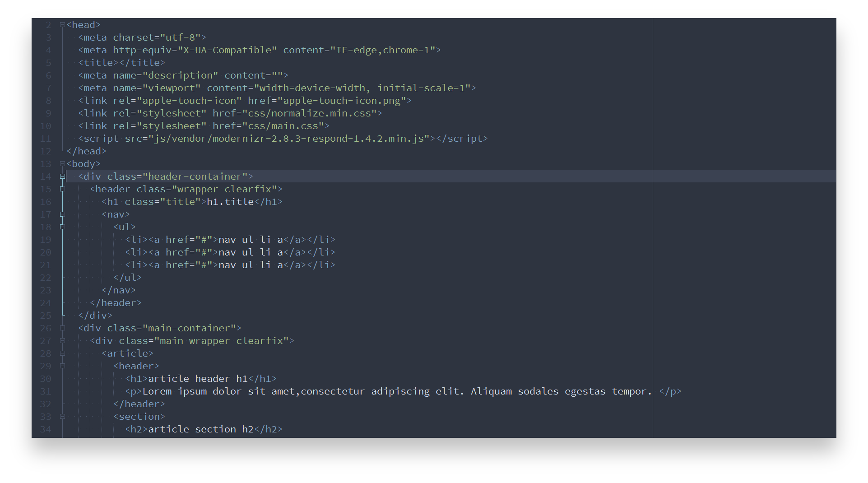Click "nav ul li a" text on line 19
The image size is (868, 483).
[x=251, y=240]
